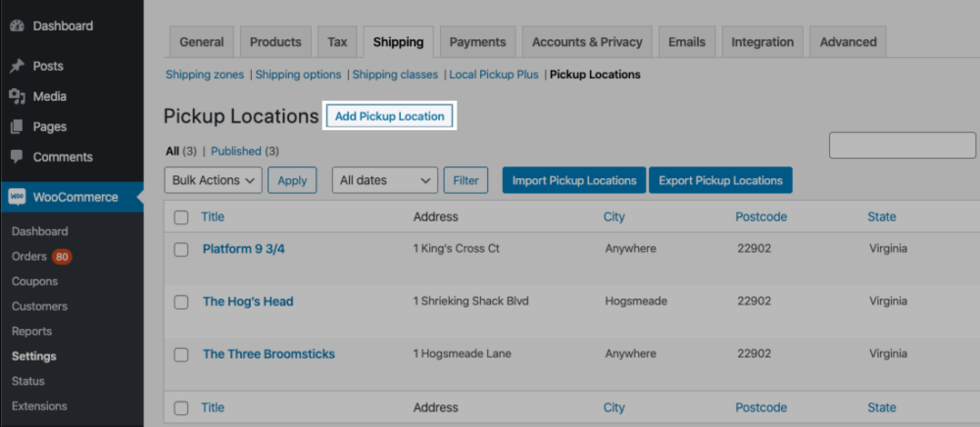Switch to the Products tab
This screenshot has width=980, height=427.
tap(275, 42)
